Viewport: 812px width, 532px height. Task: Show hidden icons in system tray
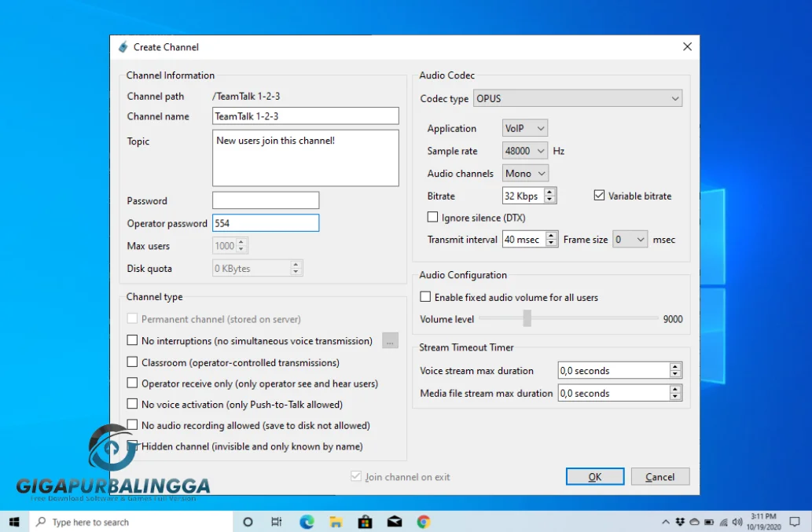pyautogui.click(x=667, y=522)
